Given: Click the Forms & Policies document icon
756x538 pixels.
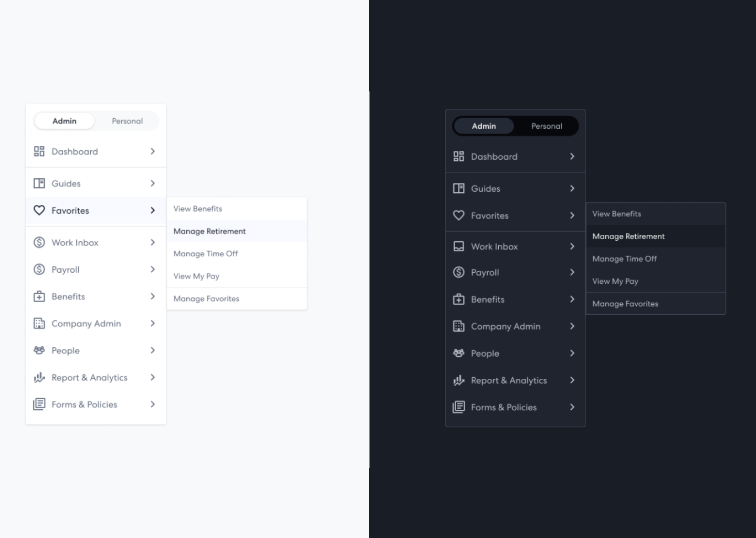Looking at the screenshot, I should (39, 404).
